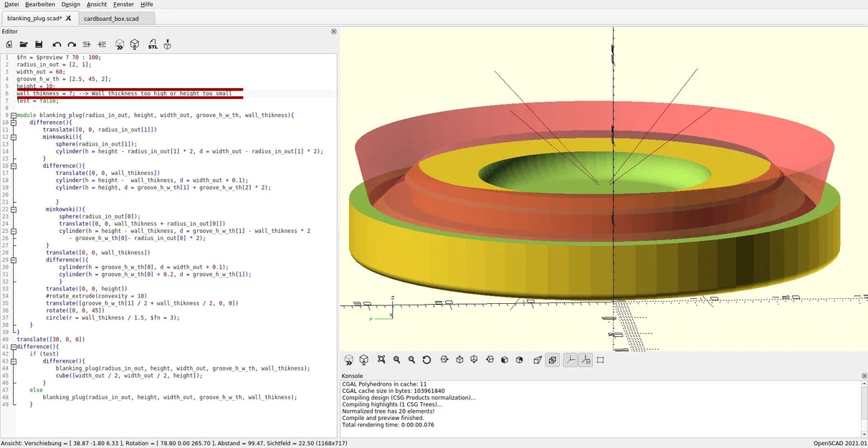868x448 pixels.
Task: Close the Editor panel
Action: pyautogui.click(x=333, y=32)
